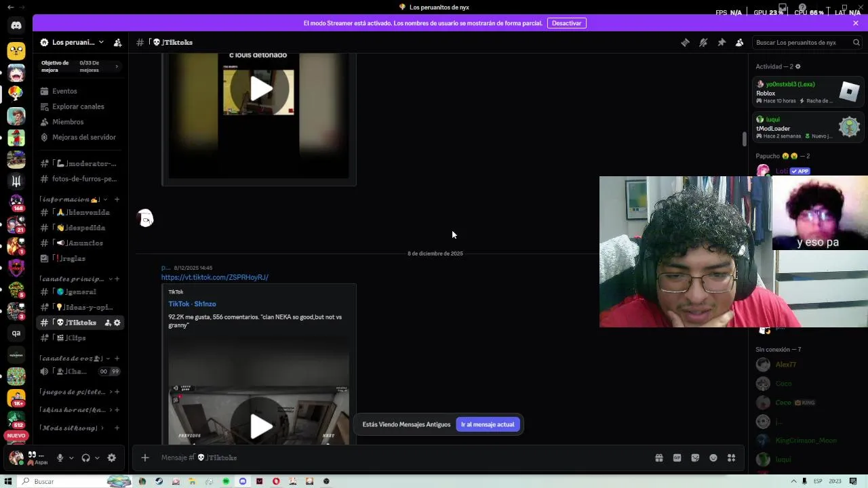Open microphone input options arrow
Screen dimensions: 868x488
click(71, 457)
